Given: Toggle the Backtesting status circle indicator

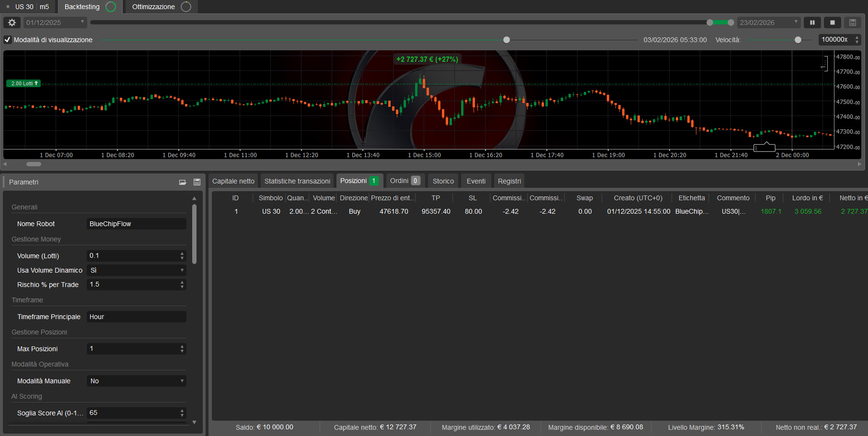Looking at the screenshot, I should pyautogui.click(x=111, y=7).
